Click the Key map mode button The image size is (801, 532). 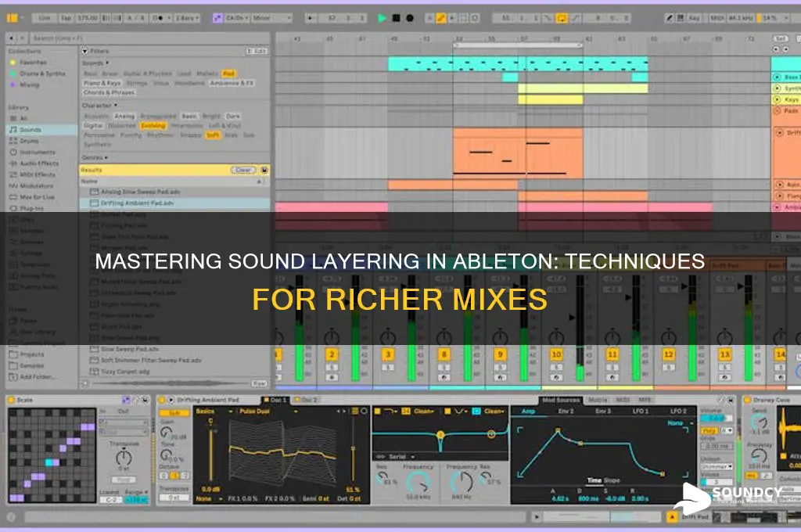[x=695, y=18]
